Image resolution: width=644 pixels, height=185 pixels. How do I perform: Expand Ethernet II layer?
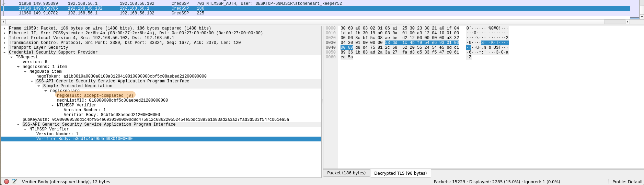(4, 33)
